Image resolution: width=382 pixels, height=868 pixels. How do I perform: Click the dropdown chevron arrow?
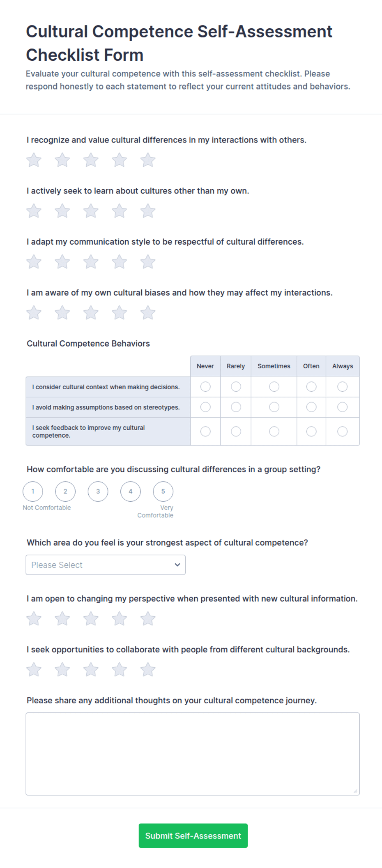pyautogui.click(x=177, y=565)
